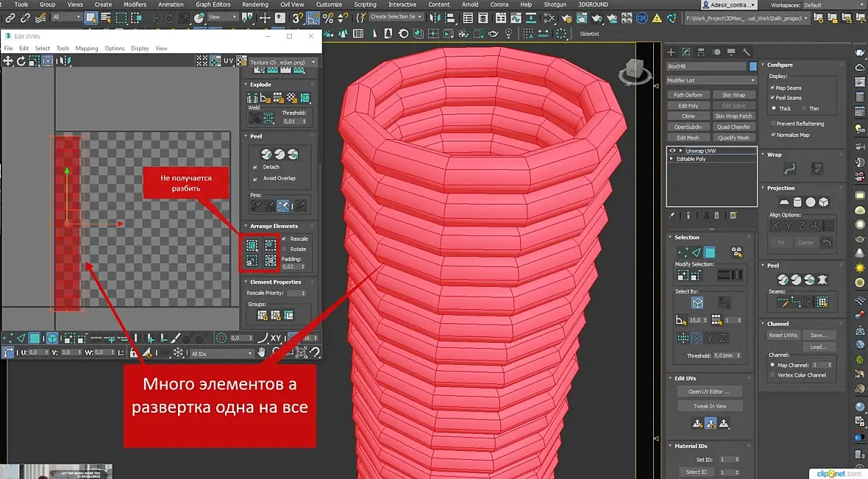Viewport: 868px width, 479px height.
Task: Click the Remove modifier trash icon
Action: click(716, 216)
